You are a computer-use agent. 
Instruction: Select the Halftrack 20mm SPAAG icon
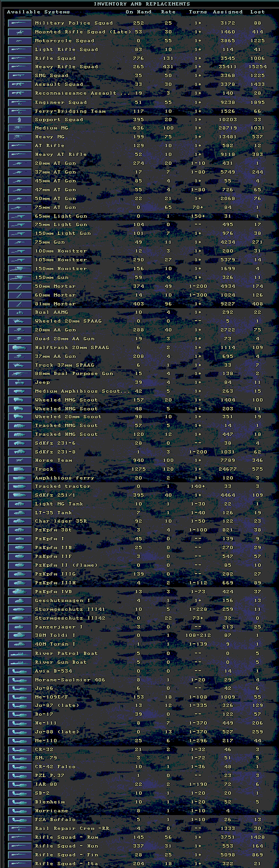pyautogui.click(x=20, y=348)
